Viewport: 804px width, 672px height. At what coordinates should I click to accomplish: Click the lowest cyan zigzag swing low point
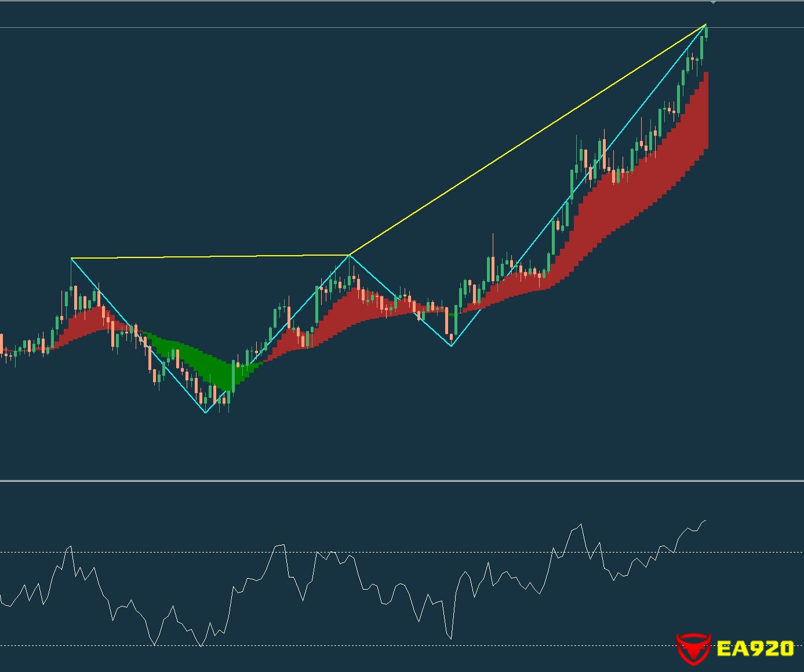point(206,412)
